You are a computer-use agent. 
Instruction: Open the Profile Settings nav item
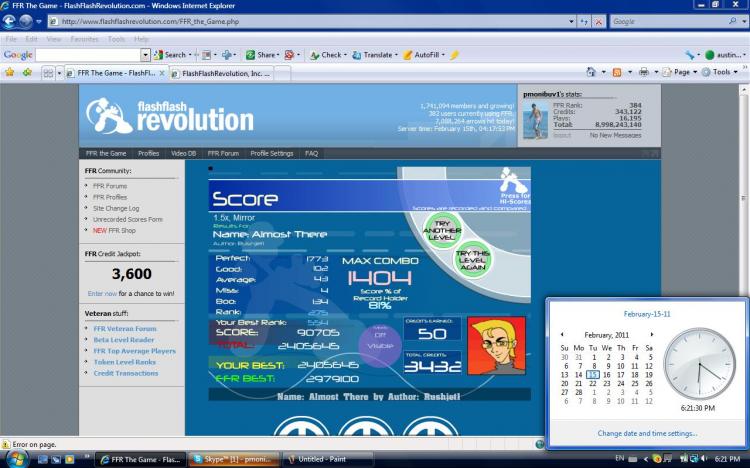[x=272, y=154]
